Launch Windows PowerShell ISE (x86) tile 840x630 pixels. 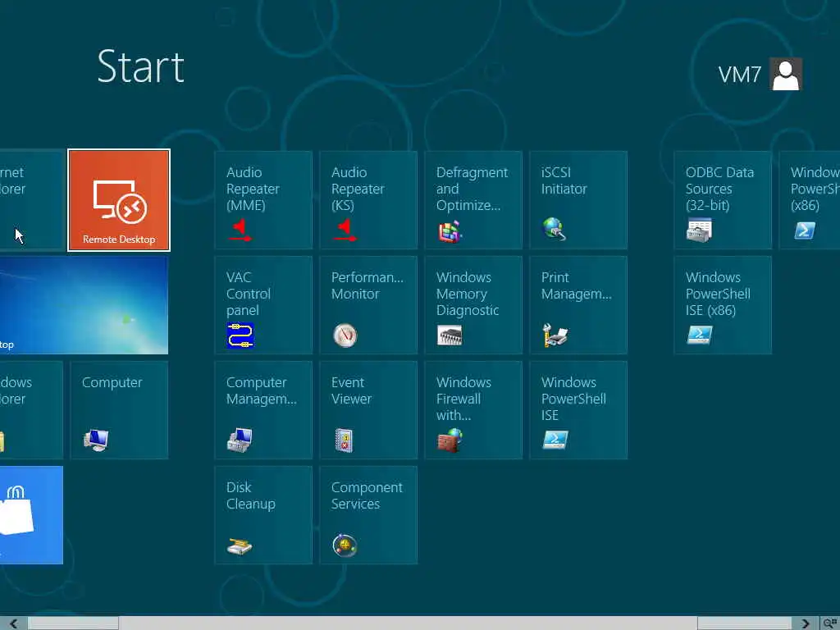coord(723,305)
